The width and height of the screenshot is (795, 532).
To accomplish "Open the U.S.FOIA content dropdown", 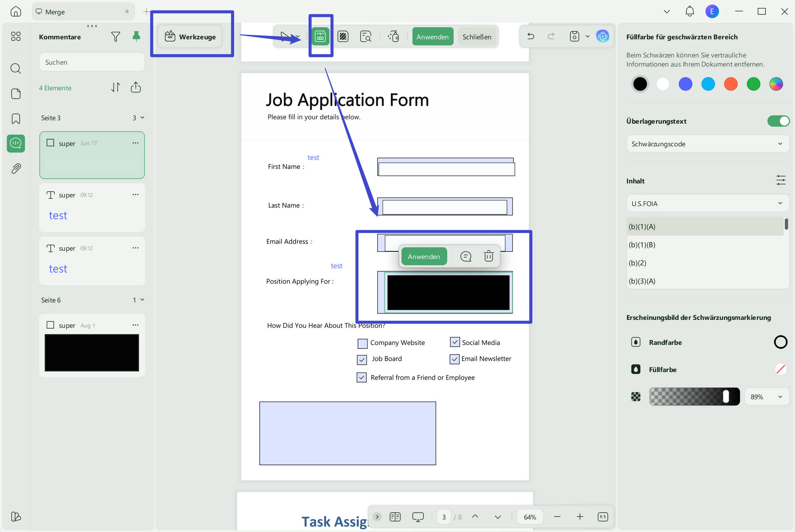I will pos(707,203).
